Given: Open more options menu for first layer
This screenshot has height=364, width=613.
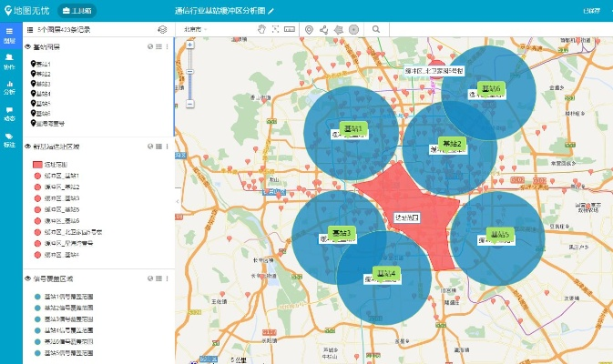Looking at the screenshot, I should pos(168,46).
